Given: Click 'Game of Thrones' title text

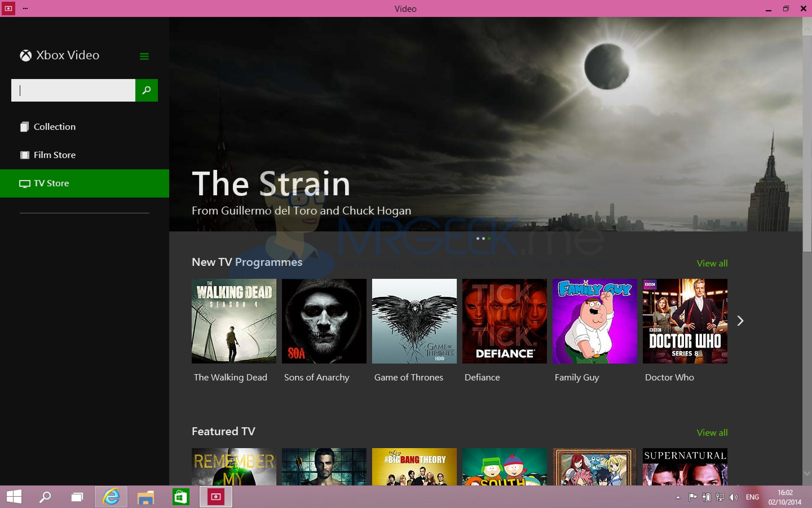Looking at the screenshot, I should pyautogui.click(x=409, y=378).
